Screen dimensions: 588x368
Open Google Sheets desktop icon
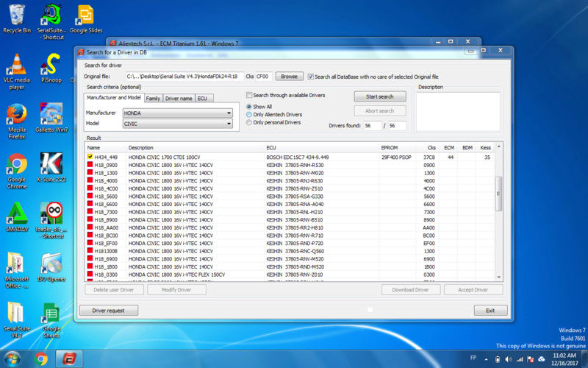(51, 320)
